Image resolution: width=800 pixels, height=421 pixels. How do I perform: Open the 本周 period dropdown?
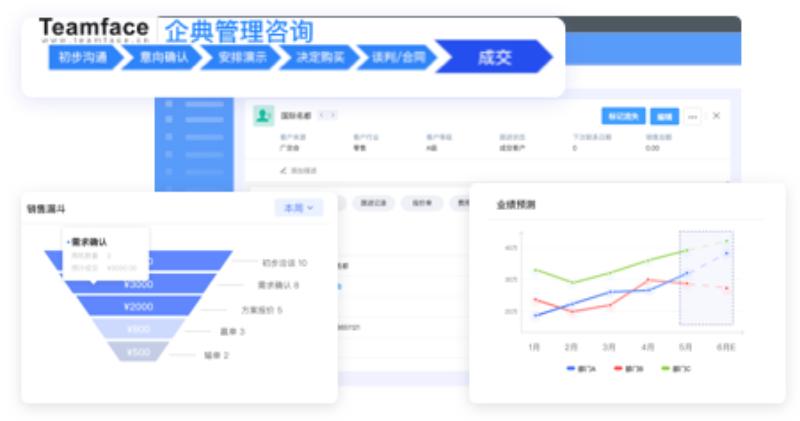coord(298,208)
